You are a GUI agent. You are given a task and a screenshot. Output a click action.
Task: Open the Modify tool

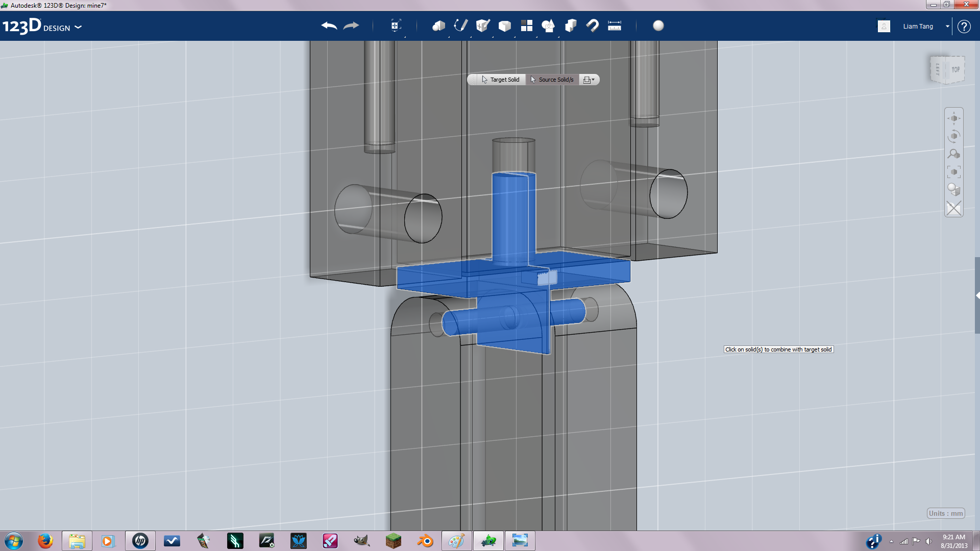(x=505, y=26)
